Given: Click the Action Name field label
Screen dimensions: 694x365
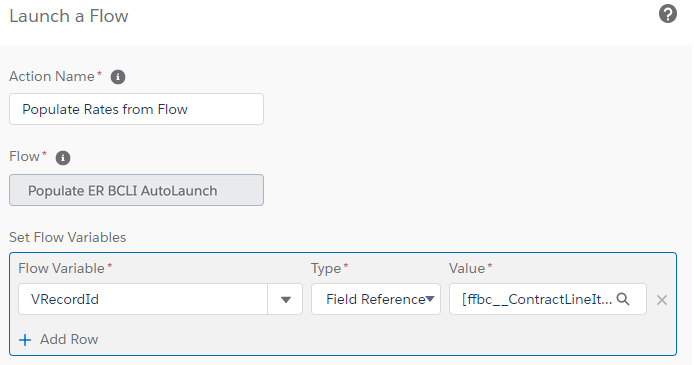Looking at the screenshot, I should coord(52,76).
